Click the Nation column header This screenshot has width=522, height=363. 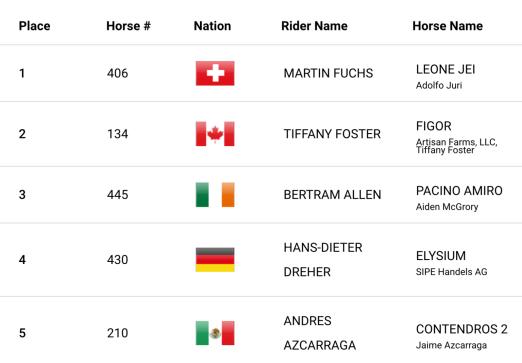coord(212,26)
